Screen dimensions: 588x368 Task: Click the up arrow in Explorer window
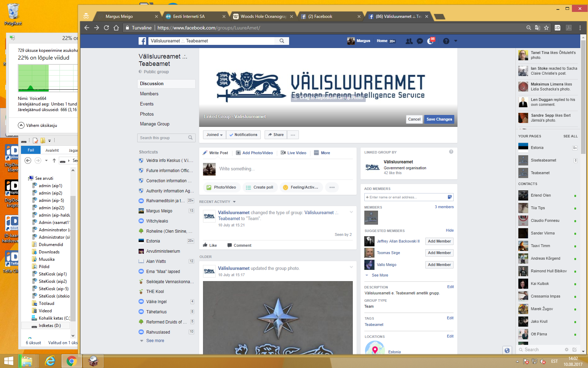(x=54, y=161)
